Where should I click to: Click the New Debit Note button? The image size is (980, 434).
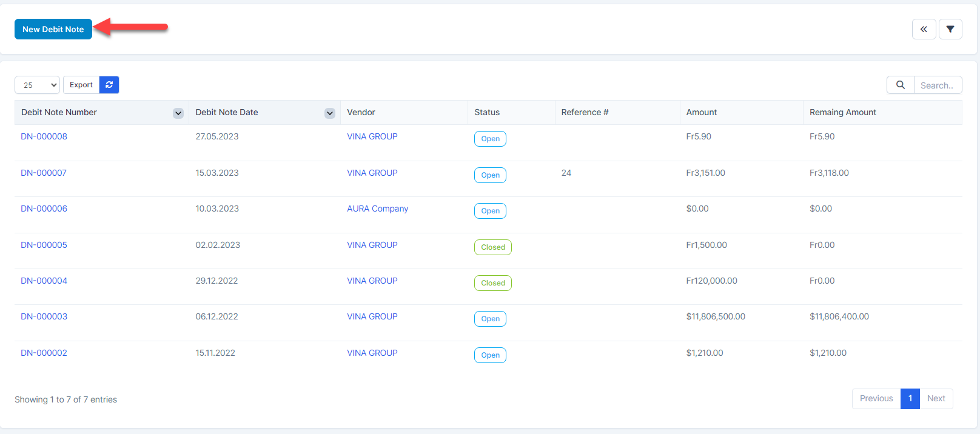click(53, 29)
